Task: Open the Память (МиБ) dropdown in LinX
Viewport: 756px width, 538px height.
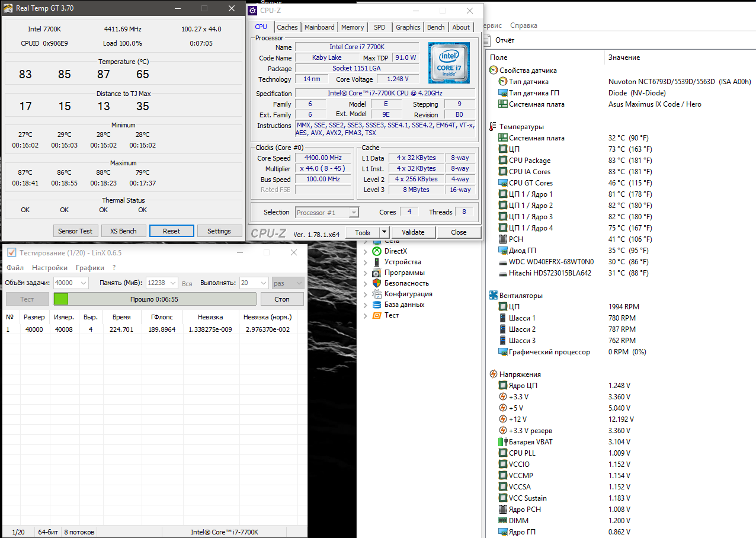Action: [172, 283]
